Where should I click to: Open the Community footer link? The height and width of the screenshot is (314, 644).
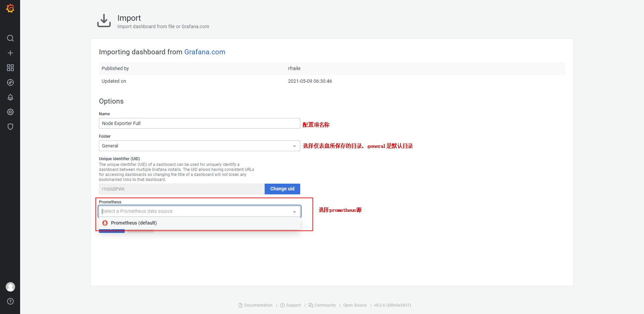click(322, 305)
